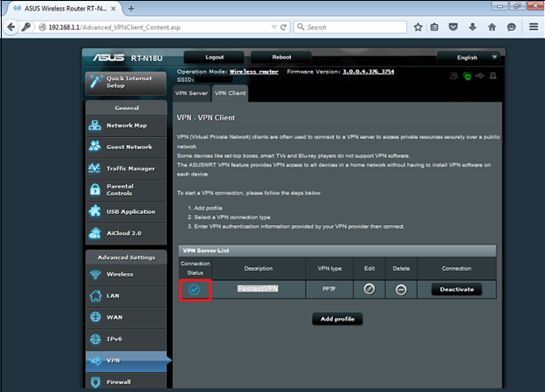Open the Wireless router operation mode link
545x392 pixels.
pos(254,72)
